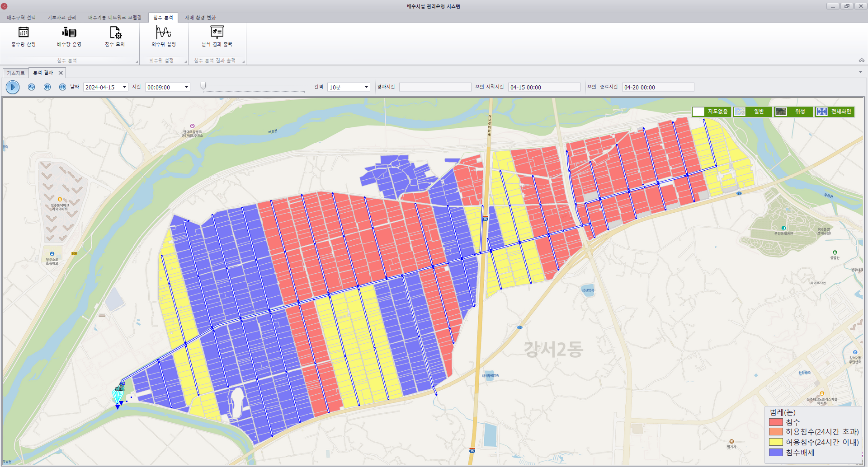Step backward with the rewind icon
Screen dimensions: 868x467
pos(47,87)
